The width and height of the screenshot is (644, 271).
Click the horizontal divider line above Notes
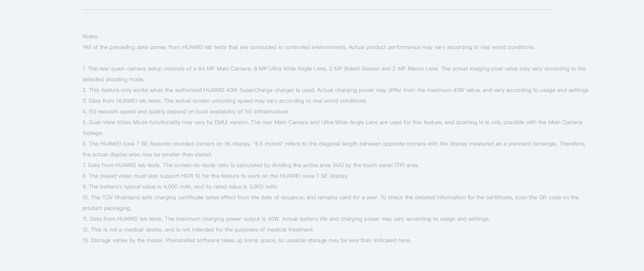[x=317, y=9]
